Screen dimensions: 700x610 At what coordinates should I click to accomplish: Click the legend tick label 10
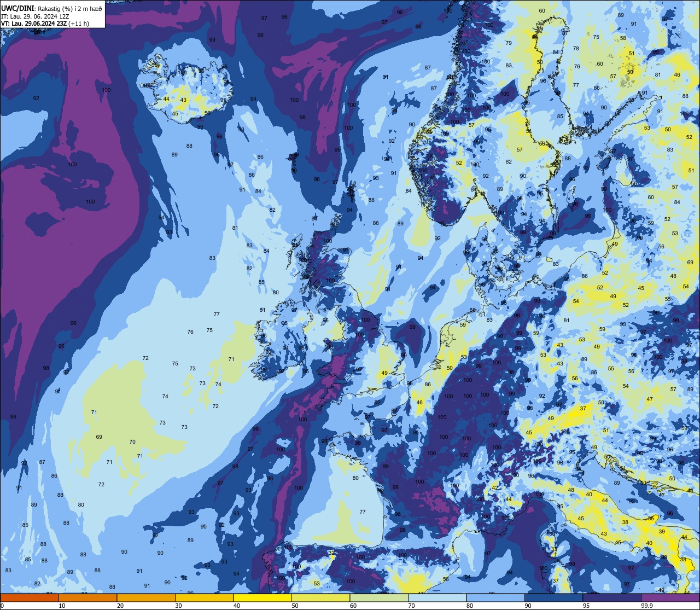[x=62, y=606]
